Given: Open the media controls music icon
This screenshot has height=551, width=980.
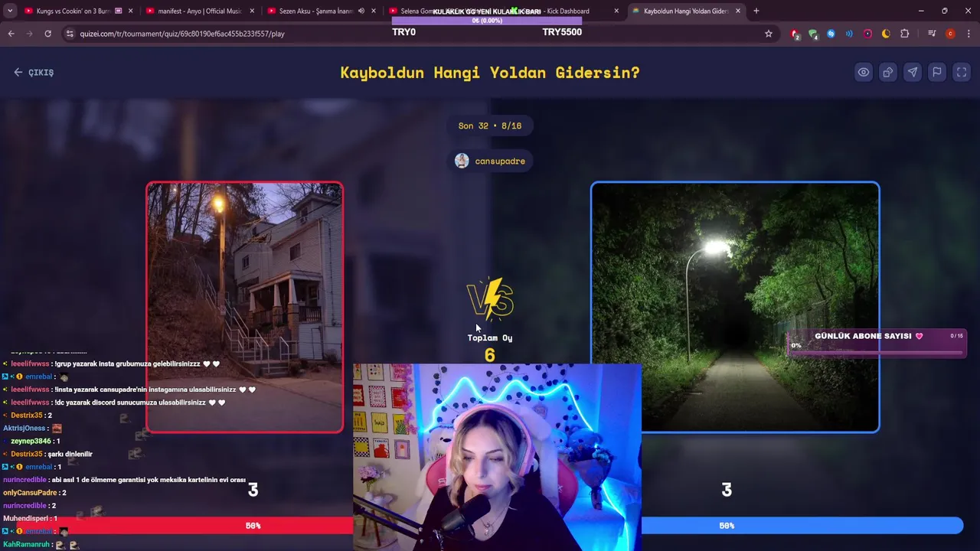Looking at the screenshot, I should (932, 34).
